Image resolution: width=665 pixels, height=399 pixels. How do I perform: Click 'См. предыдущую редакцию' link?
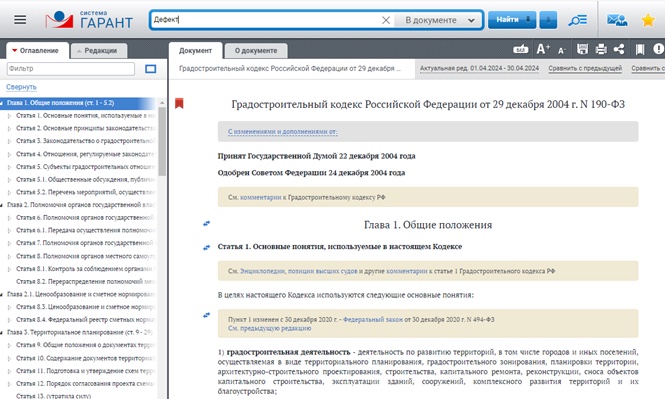coord(269,328)
